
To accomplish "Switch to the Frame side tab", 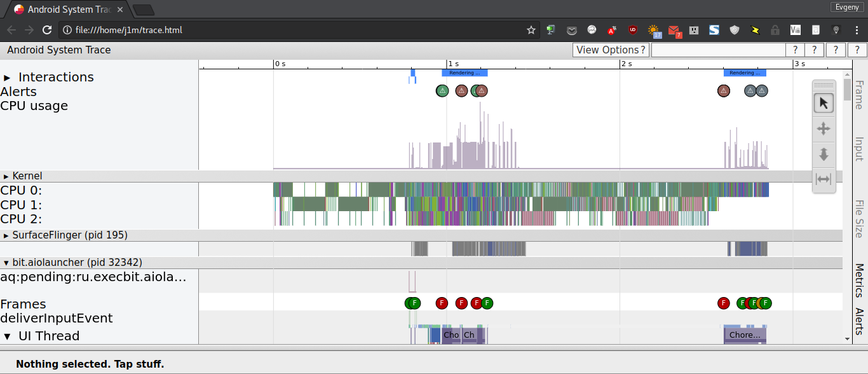I will (x=859, y=95).
